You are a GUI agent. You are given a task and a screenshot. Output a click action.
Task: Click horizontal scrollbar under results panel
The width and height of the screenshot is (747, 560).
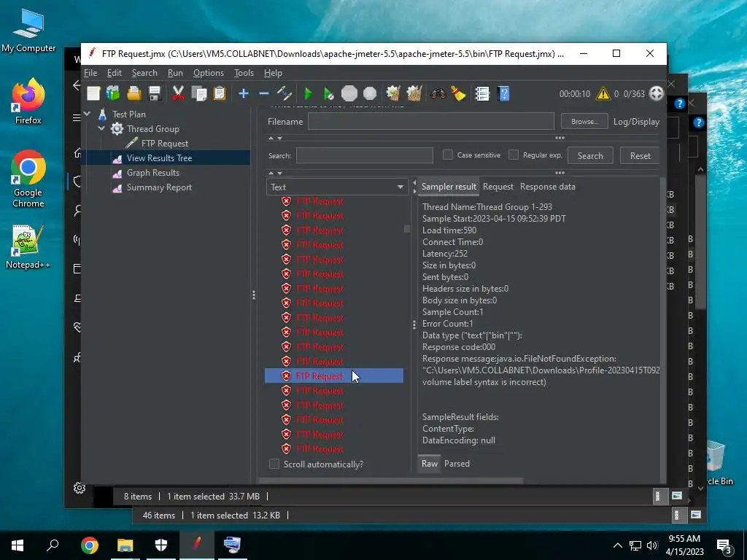pos(391,481)
